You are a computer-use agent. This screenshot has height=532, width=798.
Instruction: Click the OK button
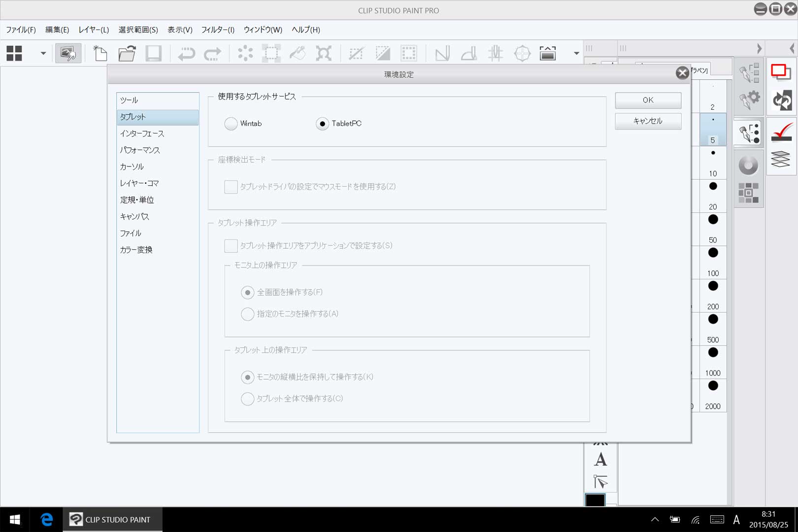[648, 100]
